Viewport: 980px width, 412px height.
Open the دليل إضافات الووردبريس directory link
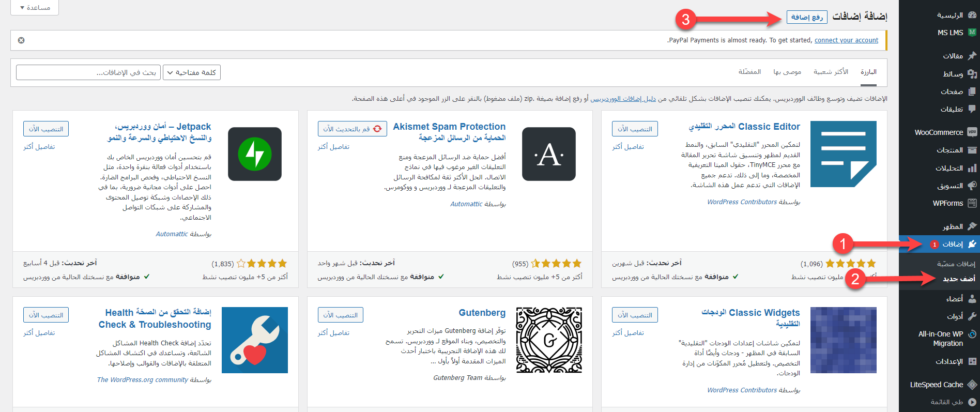coord(623,99)
